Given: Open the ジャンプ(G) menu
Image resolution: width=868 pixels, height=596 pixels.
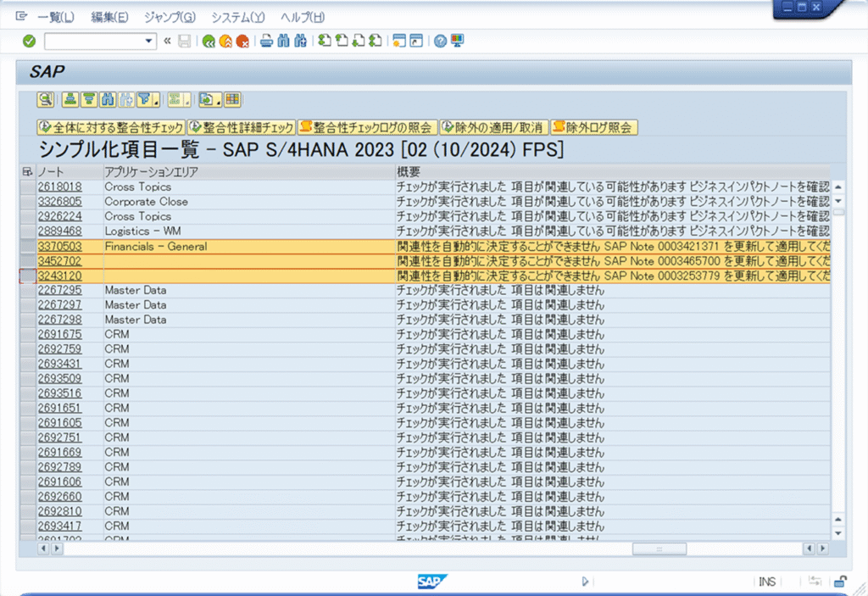Looking at the screenshot, I should tap(170, 17).
